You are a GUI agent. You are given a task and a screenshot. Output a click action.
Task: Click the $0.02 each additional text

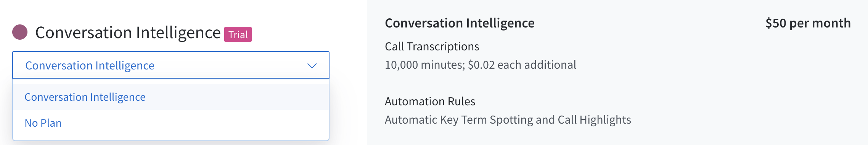(x=522, y=65)
